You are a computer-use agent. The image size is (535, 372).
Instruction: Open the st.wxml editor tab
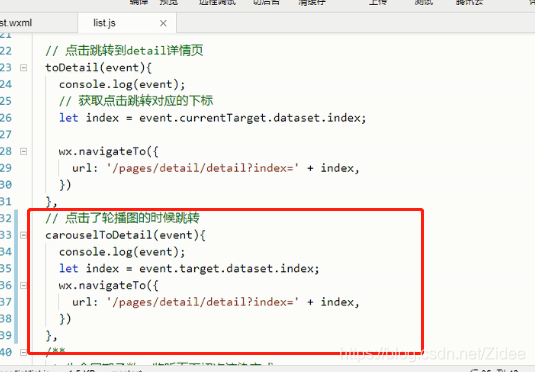(38, 23)
